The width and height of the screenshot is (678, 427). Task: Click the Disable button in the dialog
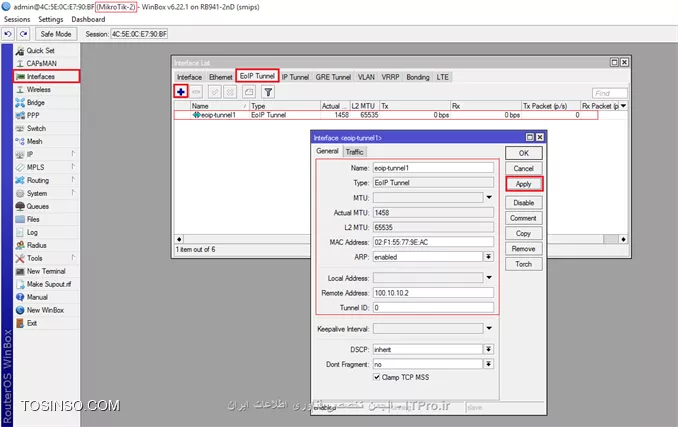[524, 203]
